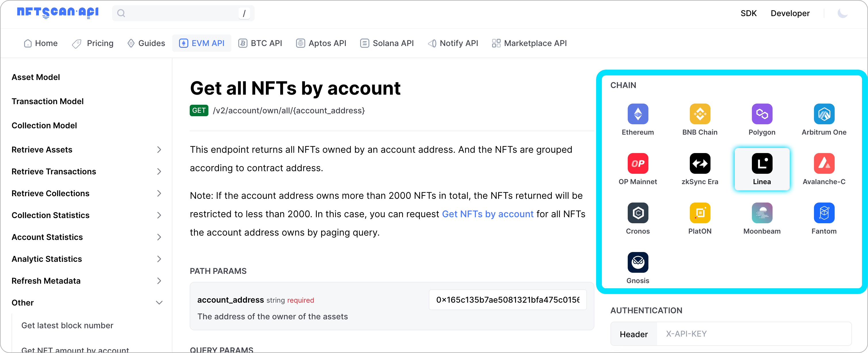
Task: Choose the OP Mainnet chain icon
Action: pos(637,163)
